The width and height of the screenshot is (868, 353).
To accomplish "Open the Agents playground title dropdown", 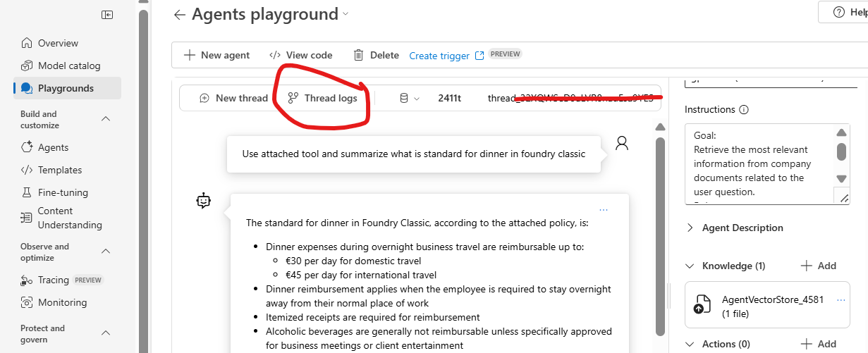I will tap(346, 14).
